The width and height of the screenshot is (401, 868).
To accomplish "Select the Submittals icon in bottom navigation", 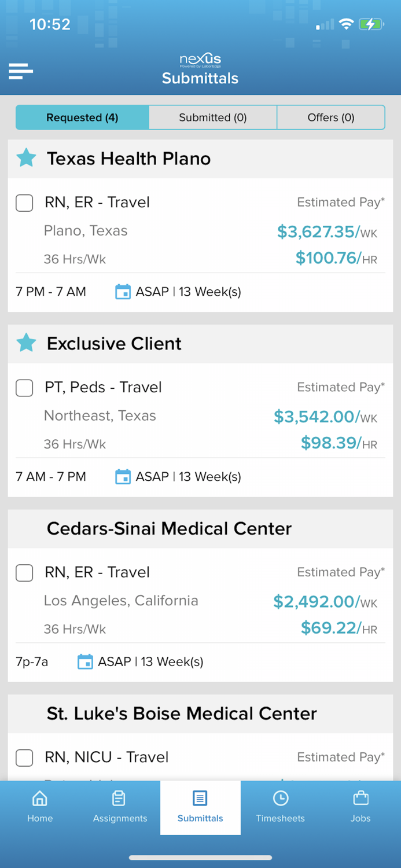I will 200,806.
